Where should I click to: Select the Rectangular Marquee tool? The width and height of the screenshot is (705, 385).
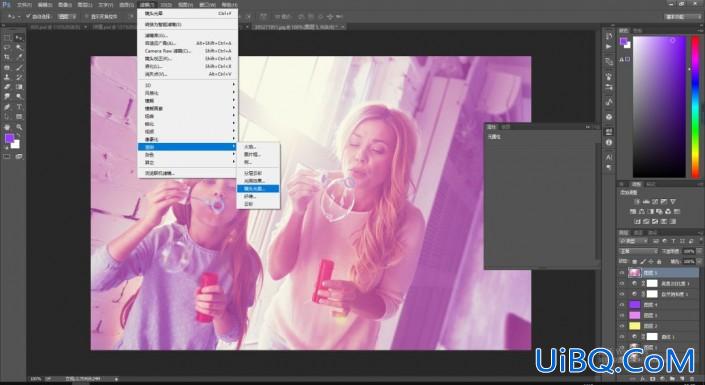(7, 38)
